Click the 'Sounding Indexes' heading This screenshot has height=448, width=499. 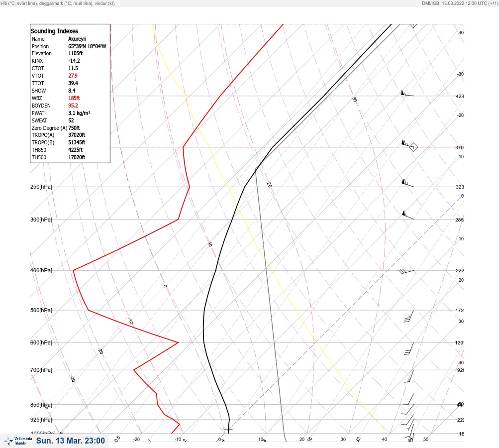[x=54, y=31]
